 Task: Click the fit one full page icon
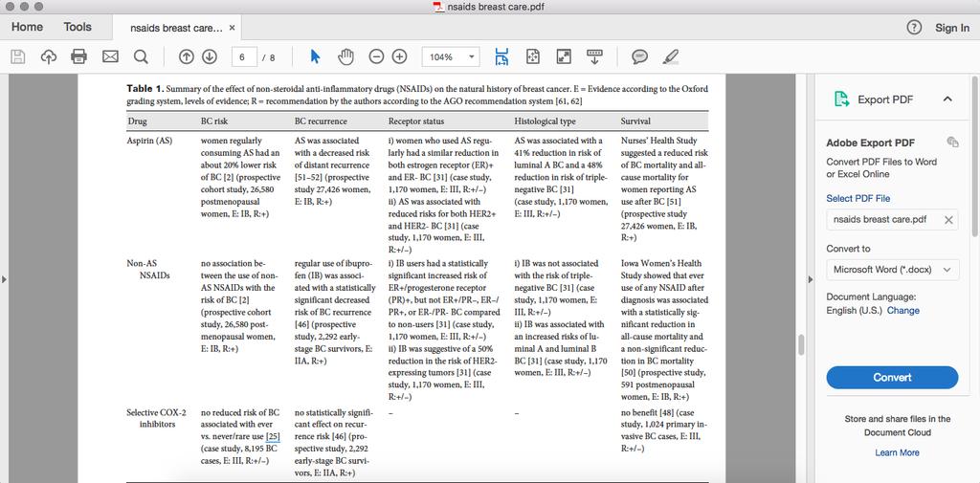coord(532,56)
